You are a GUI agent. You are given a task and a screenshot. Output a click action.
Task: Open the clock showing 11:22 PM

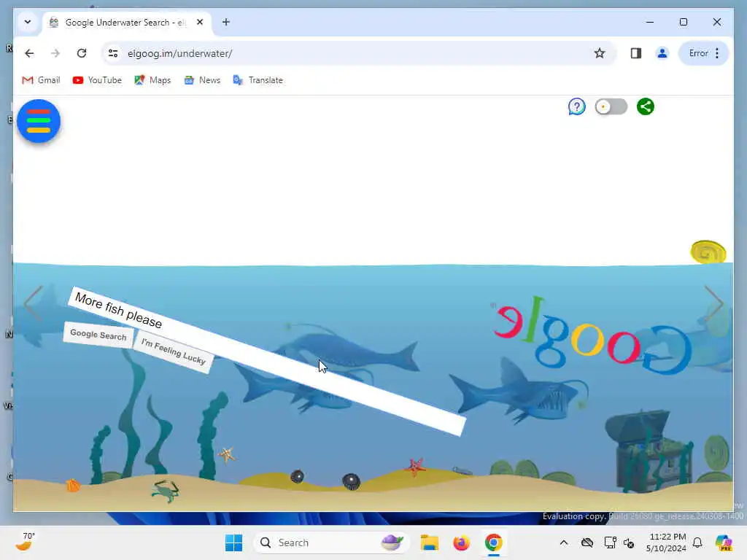[666, 542]
